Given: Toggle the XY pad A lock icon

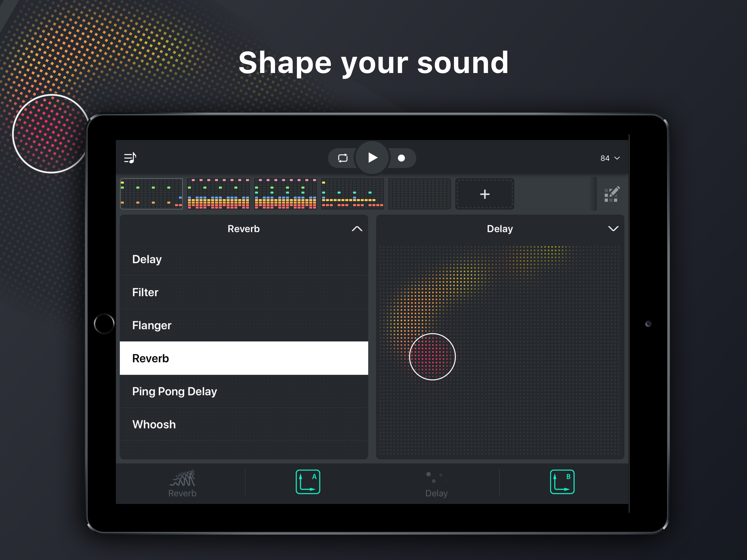Looking at the screenshot, I should 308,482.
